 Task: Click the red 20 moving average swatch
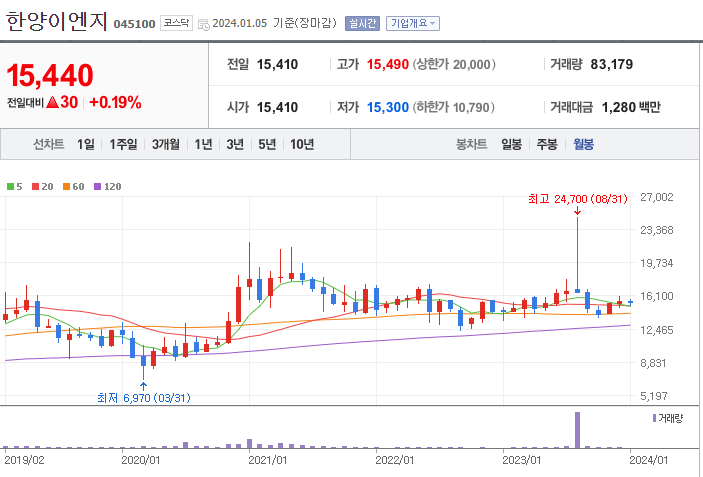point(35,186)
